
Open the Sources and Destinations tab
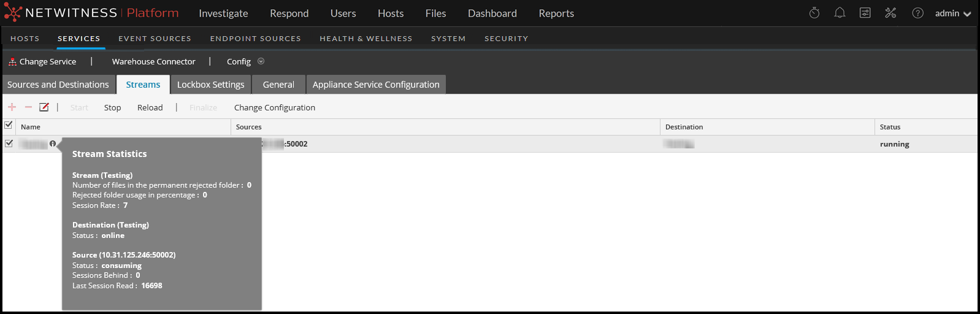click(x=58, y=85)
